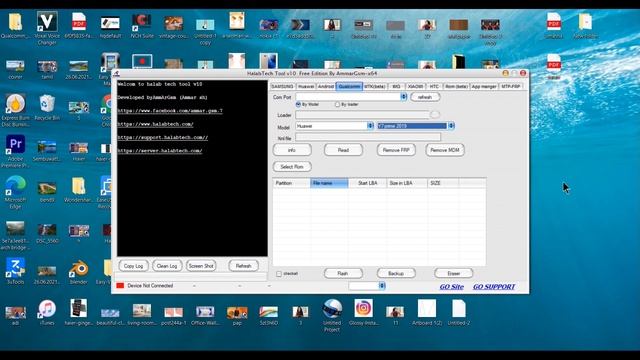
Task: Switch to the MTK(beta) tab
Action: [375, 87]
